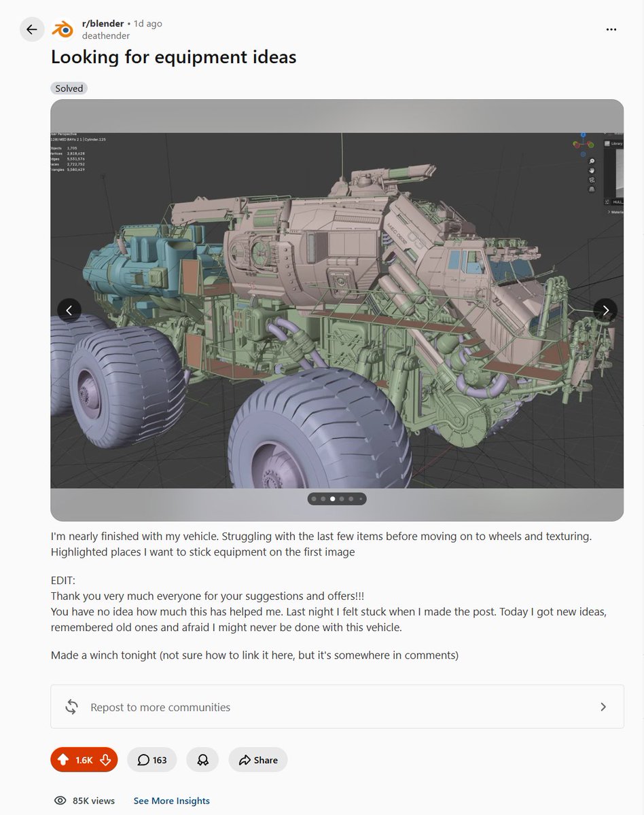644x815 pixels.
Task: Go back using the left arrow button
Action: point(32,30)
